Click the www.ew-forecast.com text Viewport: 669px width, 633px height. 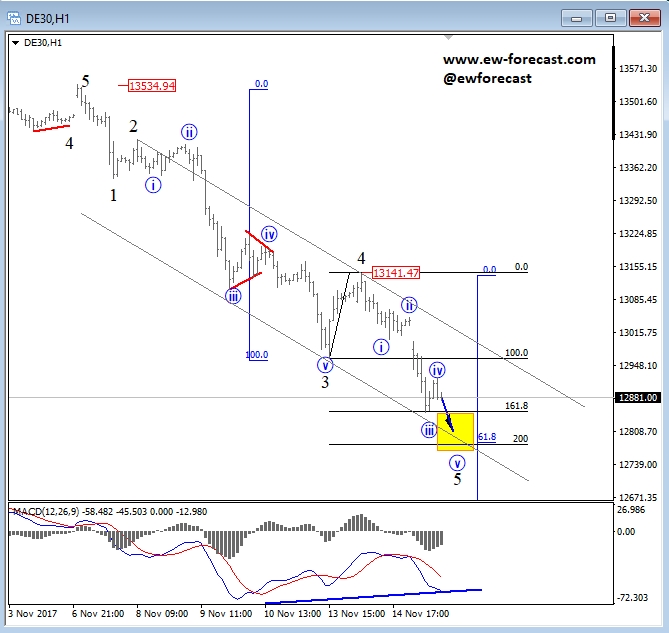coord(519,59)
